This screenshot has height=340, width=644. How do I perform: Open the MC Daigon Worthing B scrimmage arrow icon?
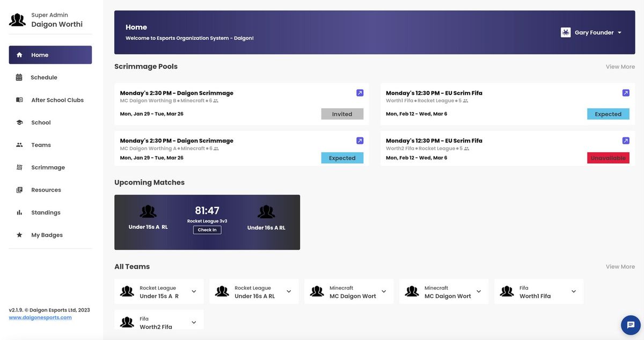pyautogui.click(x=360, y=93)
